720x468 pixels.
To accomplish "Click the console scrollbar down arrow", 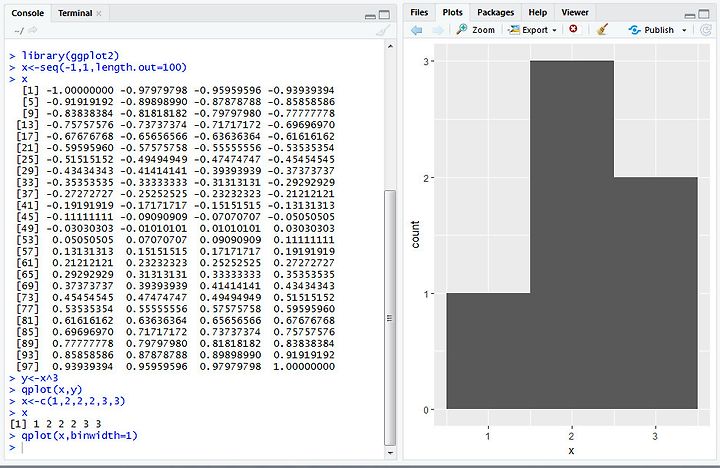I will [x=390, y=453].
